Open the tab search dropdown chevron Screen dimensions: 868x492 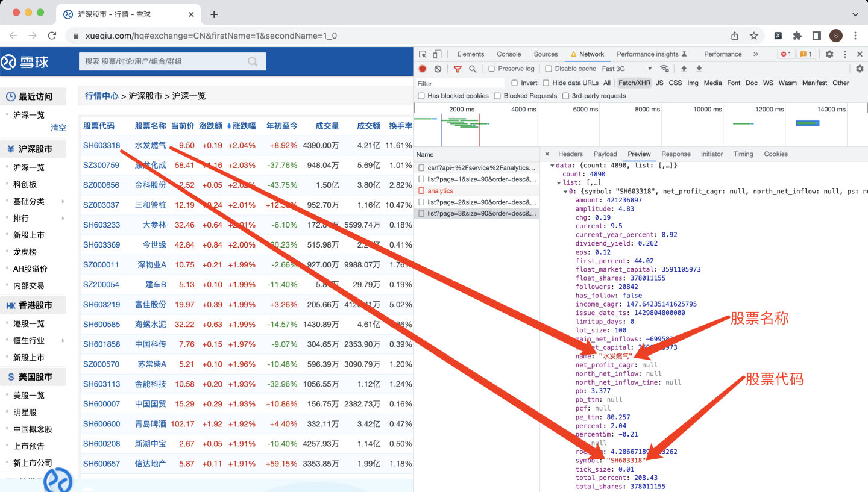tap(855, 14)
